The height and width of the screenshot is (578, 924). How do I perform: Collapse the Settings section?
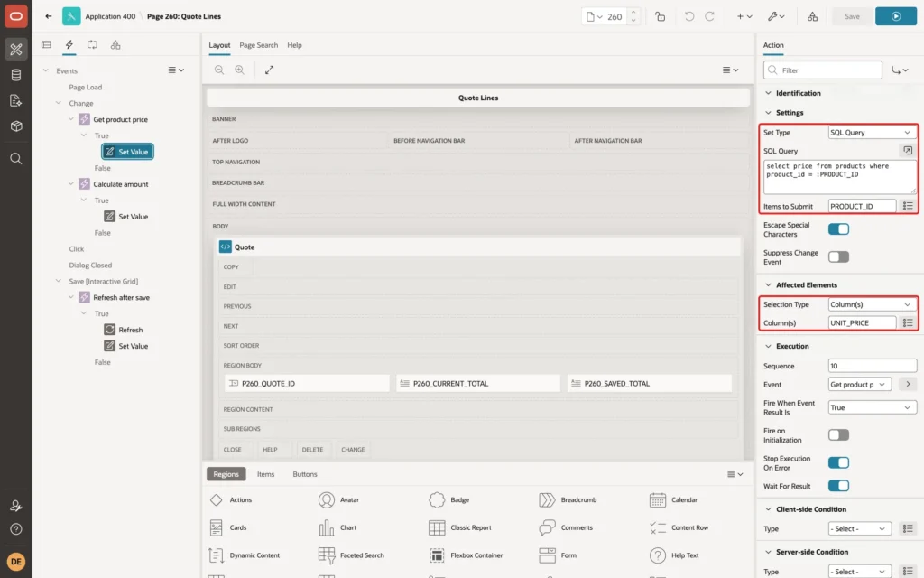tap(769, 113)
